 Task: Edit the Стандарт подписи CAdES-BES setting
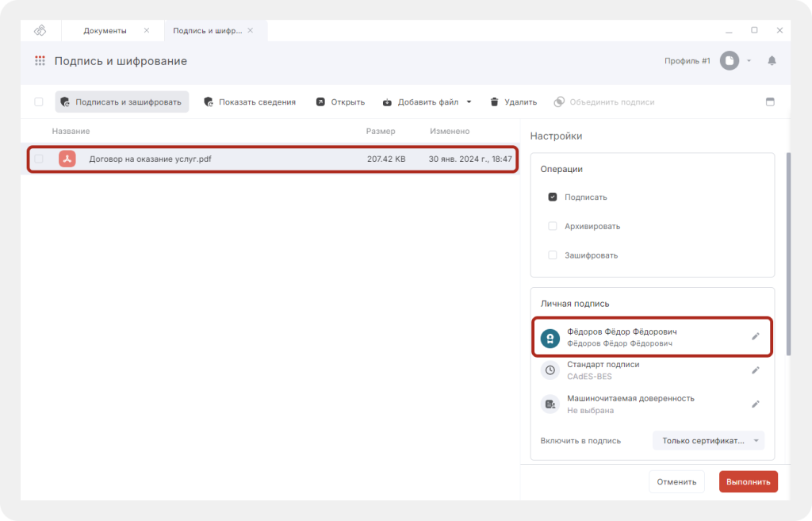[756, 370]
